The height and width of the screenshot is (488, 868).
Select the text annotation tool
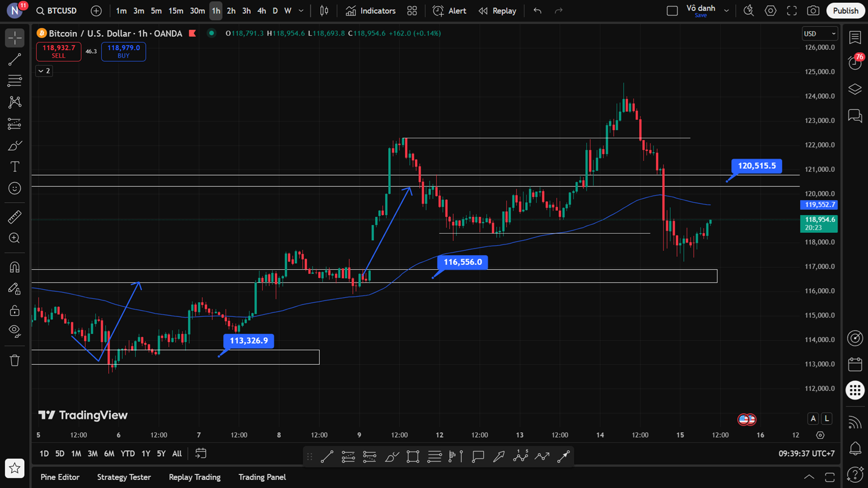point(15,167)
